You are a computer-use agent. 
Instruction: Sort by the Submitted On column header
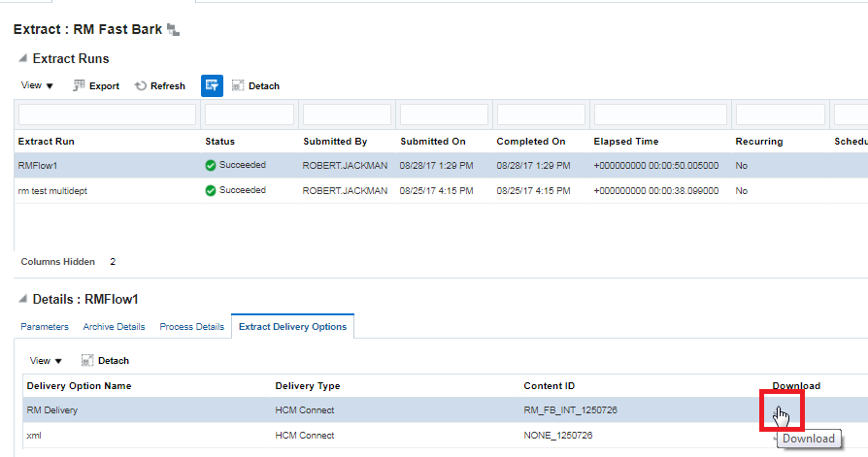point(433,142)
